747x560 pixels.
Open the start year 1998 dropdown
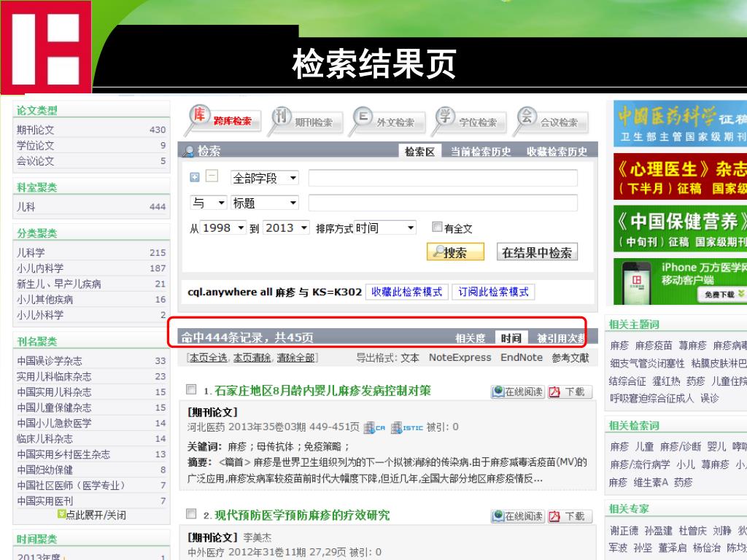click(223, 227)
